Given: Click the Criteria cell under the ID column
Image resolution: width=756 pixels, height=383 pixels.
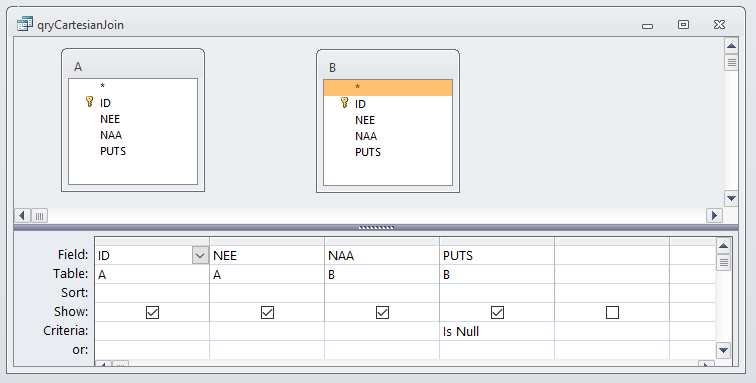Looking at the screenshot, I should pos(152,331).
